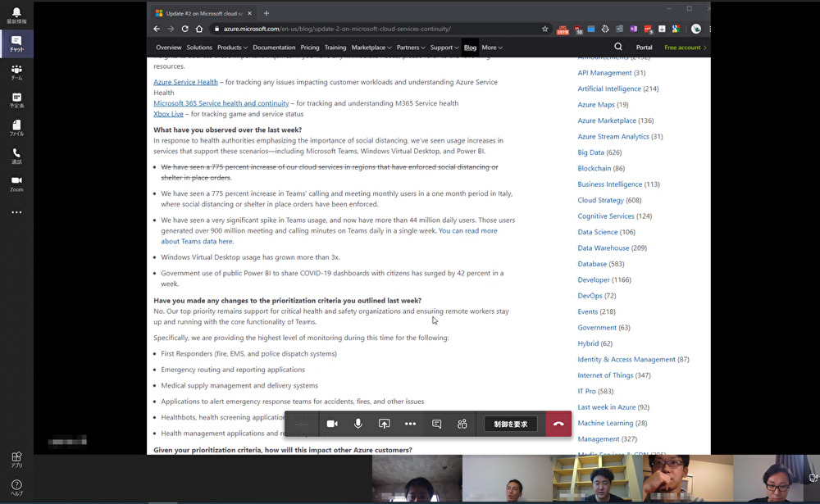The height and width of the screenshot is (504, 820).
Task: Click the Free account link
Action: click(685, 48)
